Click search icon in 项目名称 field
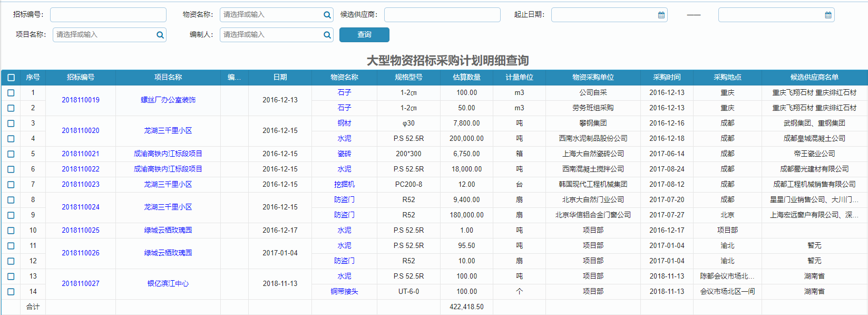 pyautogui.click(x=160, y=35)
